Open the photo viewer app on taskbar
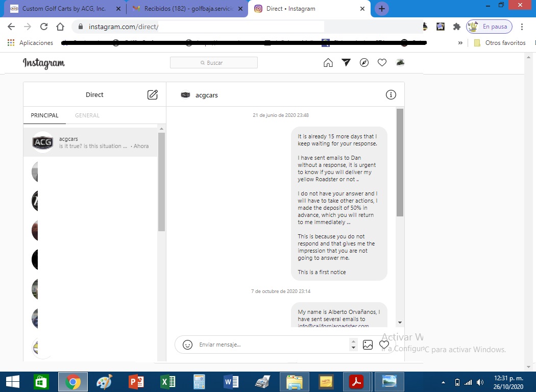 pos(389,382)
